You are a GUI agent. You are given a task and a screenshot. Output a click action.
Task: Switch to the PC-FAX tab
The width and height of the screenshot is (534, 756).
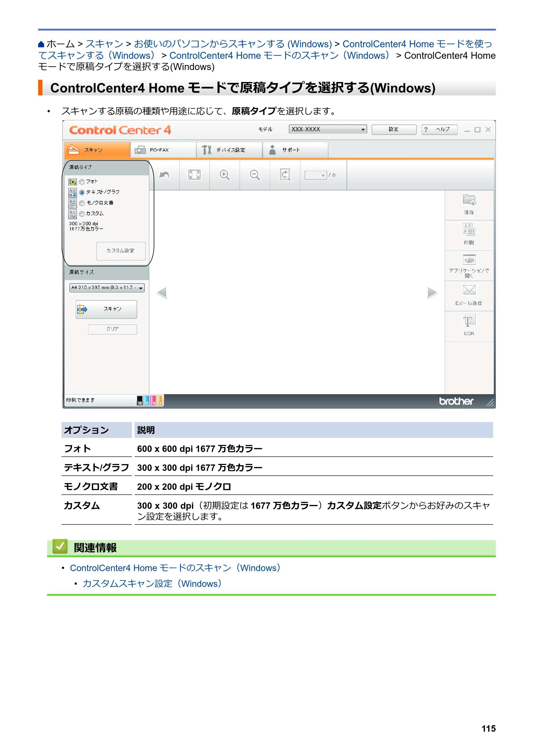[163, 150]
